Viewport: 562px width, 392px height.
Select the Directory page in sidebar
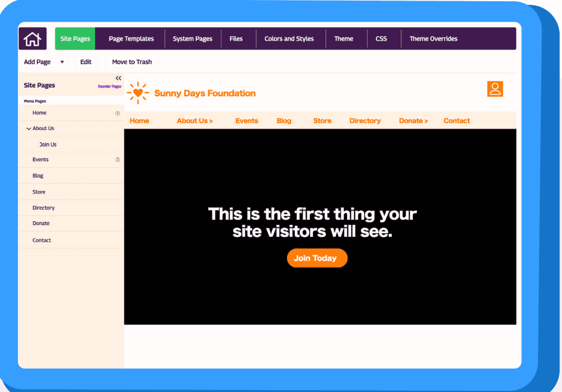point(43,208)
